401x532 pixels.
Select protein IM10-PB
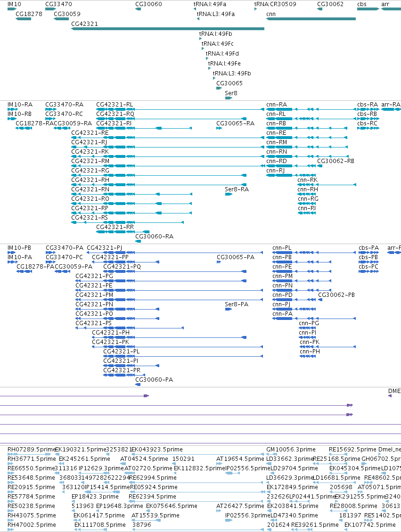click(x=19, y=248)
